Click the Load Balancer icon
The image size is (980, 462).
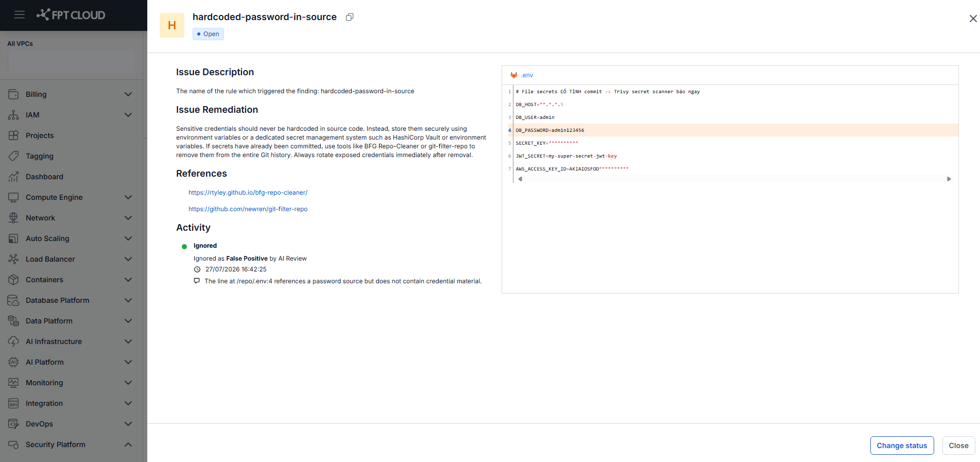point(13,259)
